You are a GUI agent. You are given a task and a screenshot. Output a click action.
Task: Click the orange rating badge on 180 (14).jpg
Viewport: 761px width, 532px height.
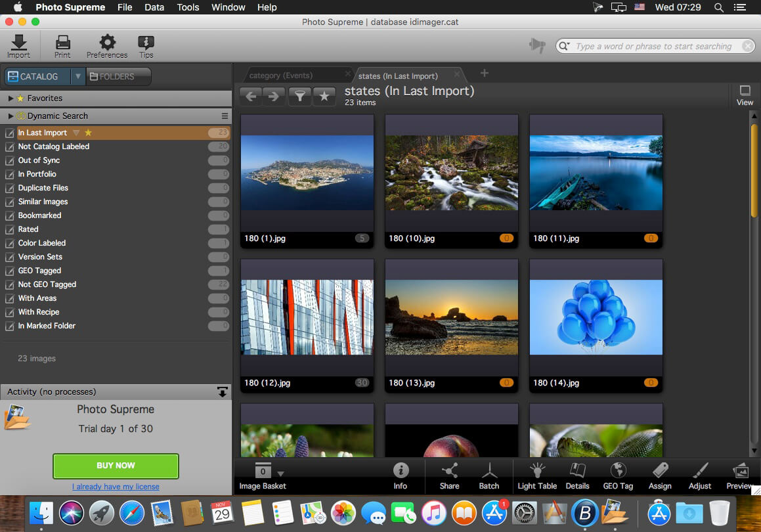pyautogui.click(x=651, y=382)
